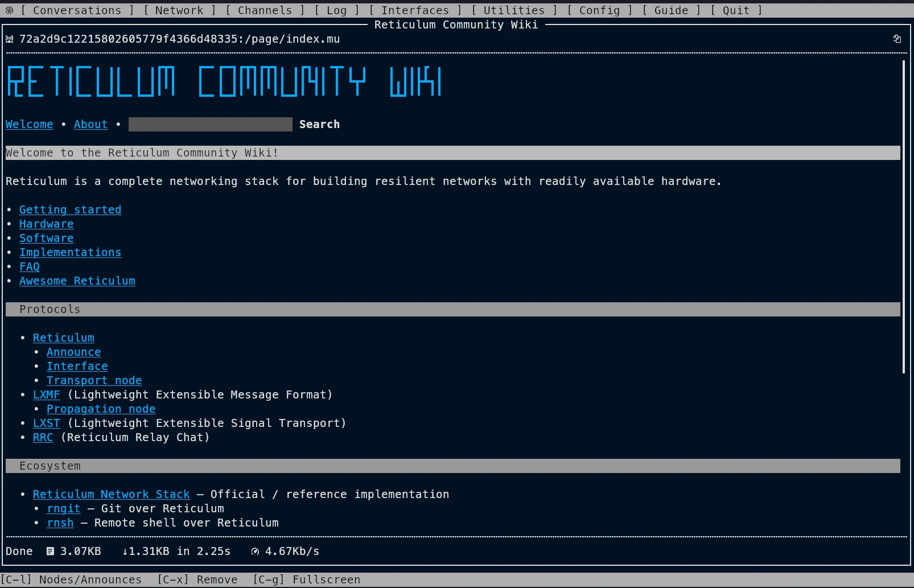This screenshot has width=914, height=588.
Task: Click the [C-g] Fullscreen shortcut
Action: pos(307,579)
